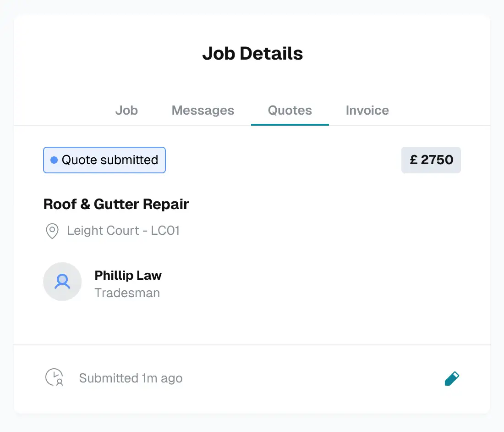
Task: Click the blue status dot on Quote submitted badge
Action: (x=54, y=160)
